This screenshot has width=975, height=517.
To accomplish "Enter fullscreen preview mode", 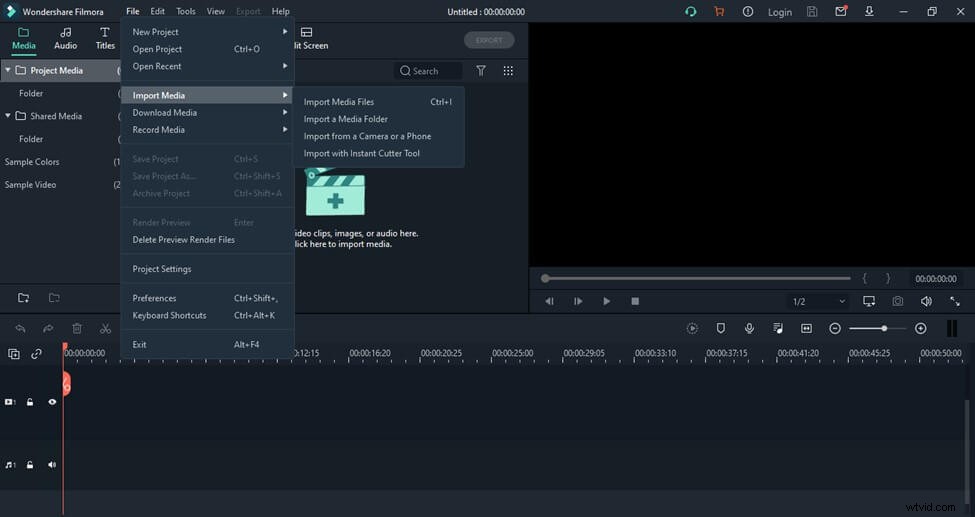I will (x=954, y=301).
